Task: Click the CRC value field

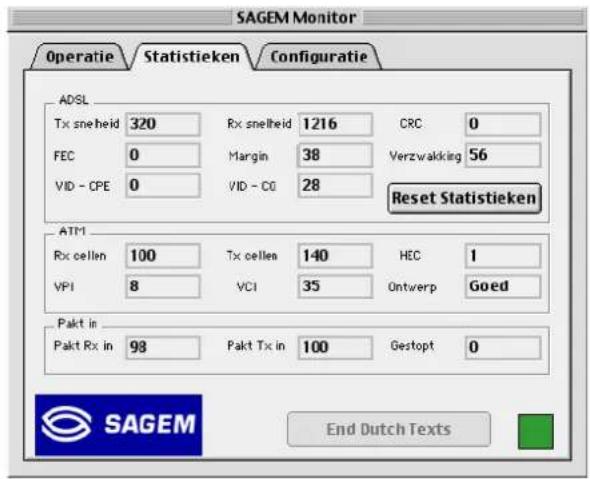Action: [x=503, y=124]
